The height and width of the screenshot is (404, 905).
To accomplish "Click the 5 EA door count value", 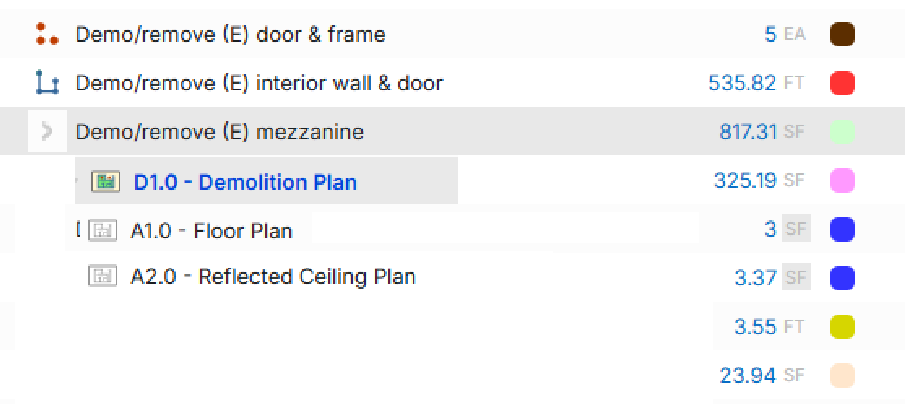I will coord(770,35).
